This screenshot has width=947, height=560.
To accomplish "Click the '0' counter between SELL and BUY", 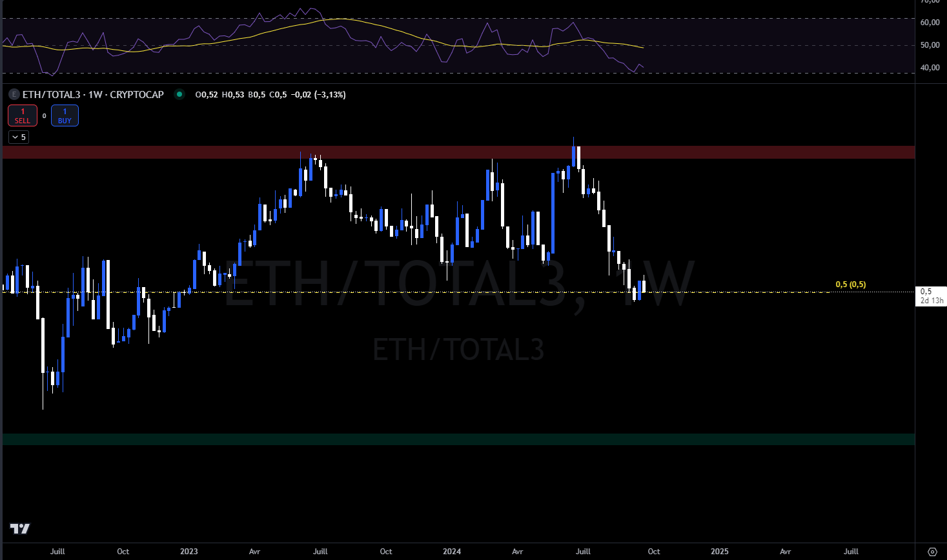I will coord(43,115).
